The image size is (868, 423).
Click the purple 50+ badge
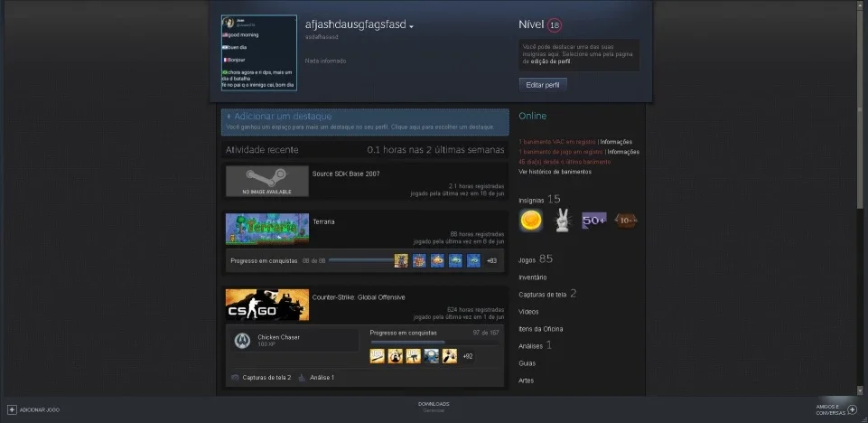pyautogui.click(x=594, y=221)
